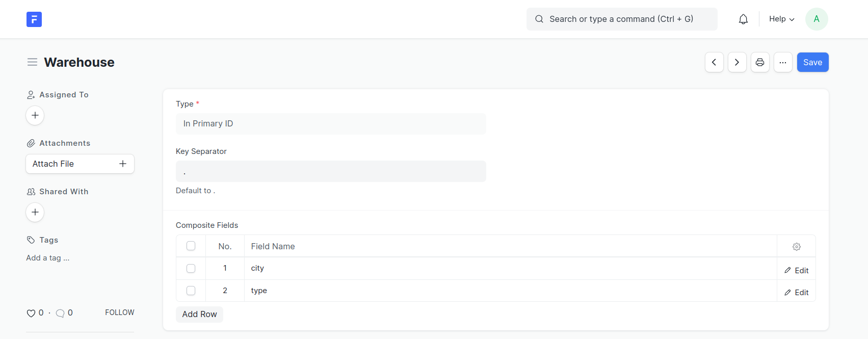
Task: Open Composite Fields table settings gear
Action: [x=796, y=247]
